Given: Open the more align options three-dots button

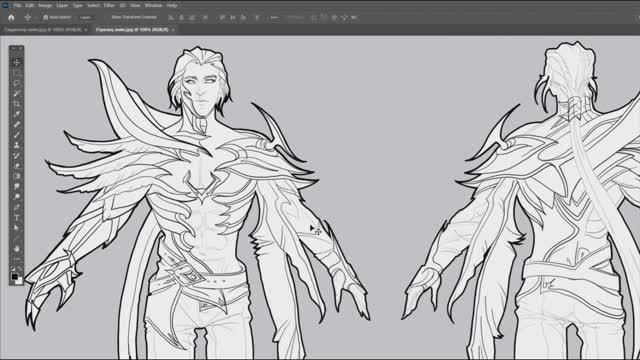Looking at the screenshot, I should 273,18.
